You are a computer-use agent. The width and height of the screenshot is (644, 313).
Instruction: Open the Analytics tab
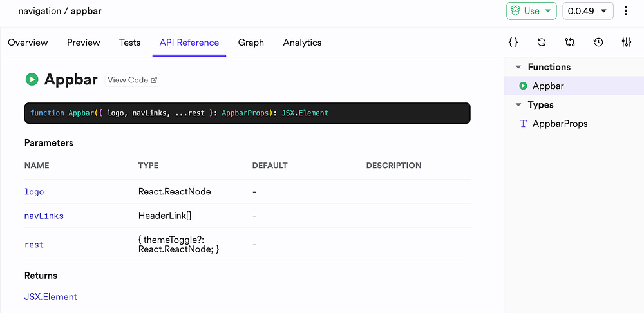pos(302,43)
